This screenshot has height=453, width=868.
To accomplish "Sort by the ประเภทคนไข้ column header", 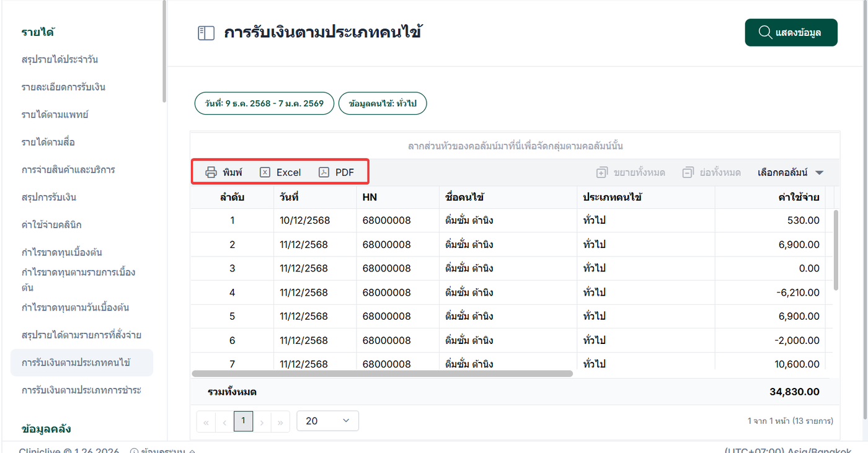I will (645, 197).
